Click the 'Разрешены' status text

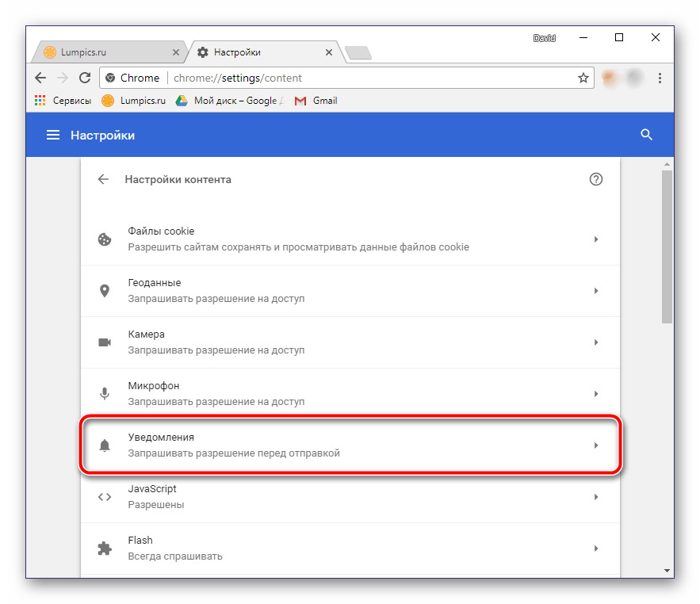156,505
